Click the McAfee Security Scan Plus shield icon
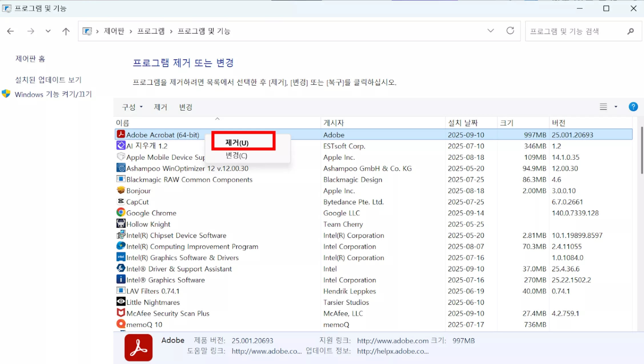This screenshot has height=364, width=644. pyautogui.click(x=121, y=313)
